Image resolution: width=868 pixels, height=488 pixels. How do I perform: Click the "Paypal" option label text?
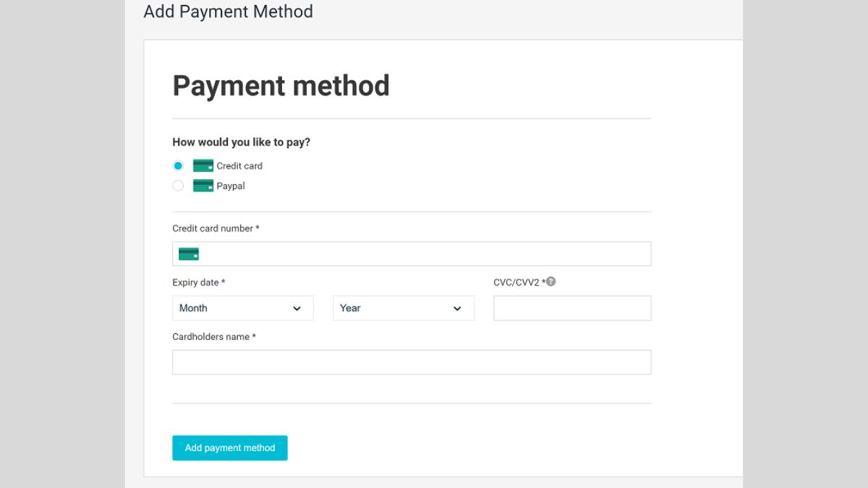[231, 186]
